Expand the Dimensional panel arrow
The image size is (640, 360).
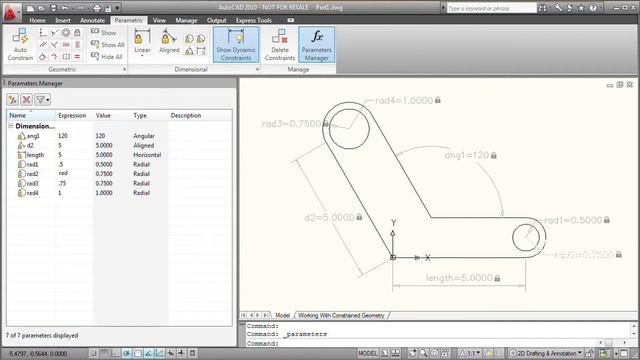pyautogui.click(x=257, y=70)
